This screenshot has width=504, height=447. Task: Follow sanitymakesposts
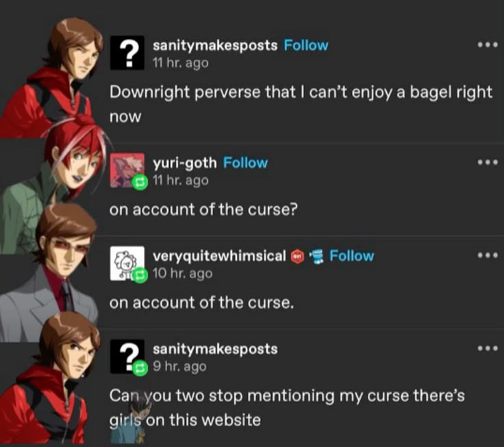[305, 45]
